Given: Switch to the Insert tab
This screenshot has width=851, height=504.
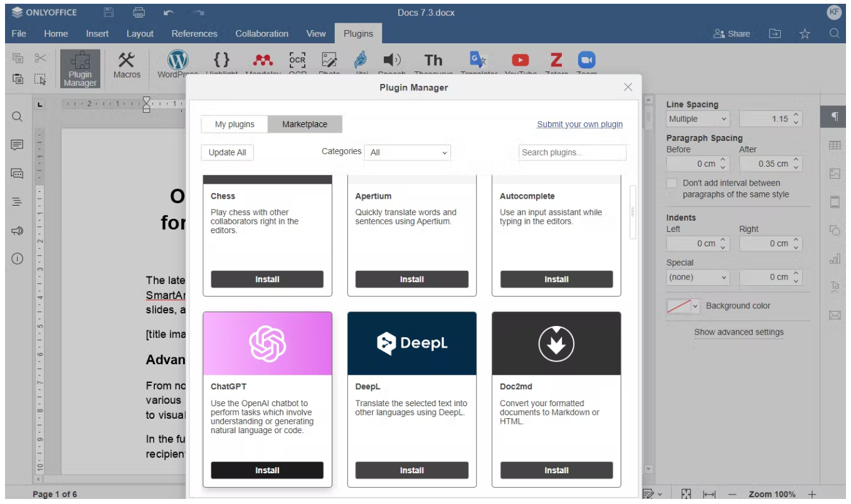Looking at the screenshot, I should [x=97, y=34].
